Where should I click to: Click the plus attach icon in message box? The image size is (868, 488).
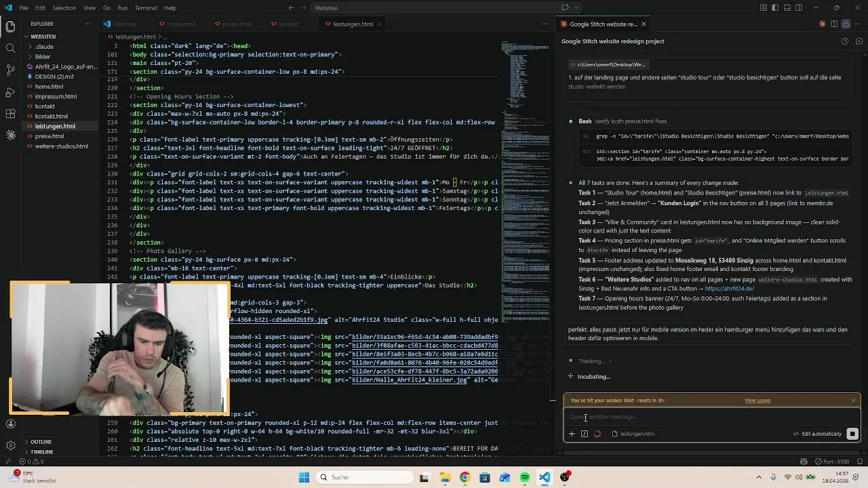572,434
